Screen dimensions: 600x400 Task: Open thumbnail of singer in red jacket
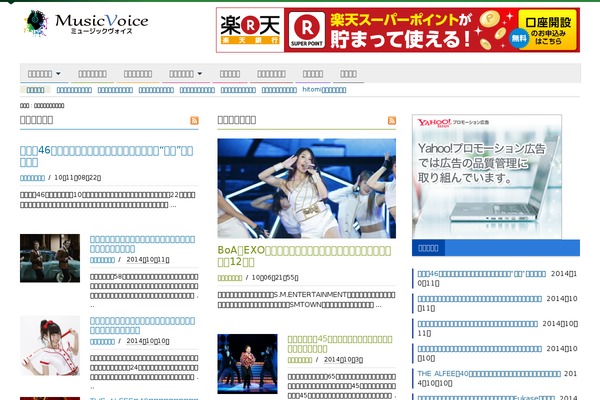247,364
